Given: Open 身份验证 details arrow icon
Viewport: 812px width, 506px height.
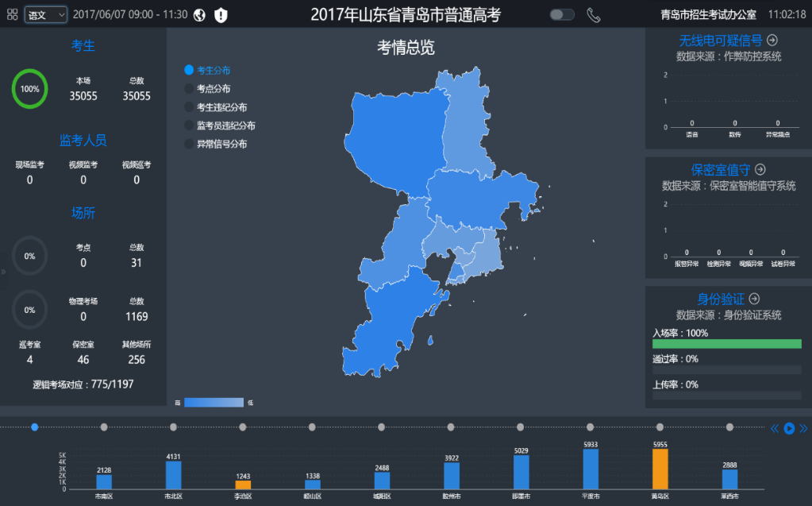Looking at the screenshot, I should [x=755, y=299].
